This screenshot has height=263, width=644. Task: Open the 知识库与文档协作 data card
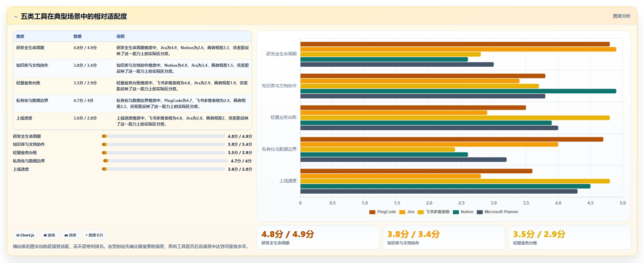pos(444,237)
